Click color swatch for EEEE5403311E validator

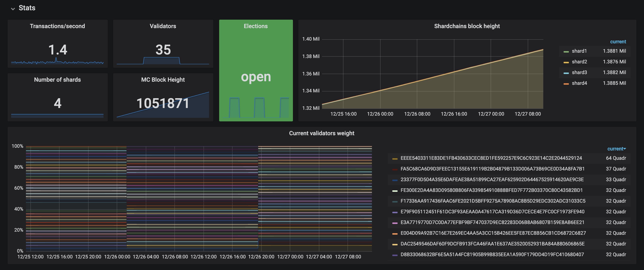coord(395,159)
